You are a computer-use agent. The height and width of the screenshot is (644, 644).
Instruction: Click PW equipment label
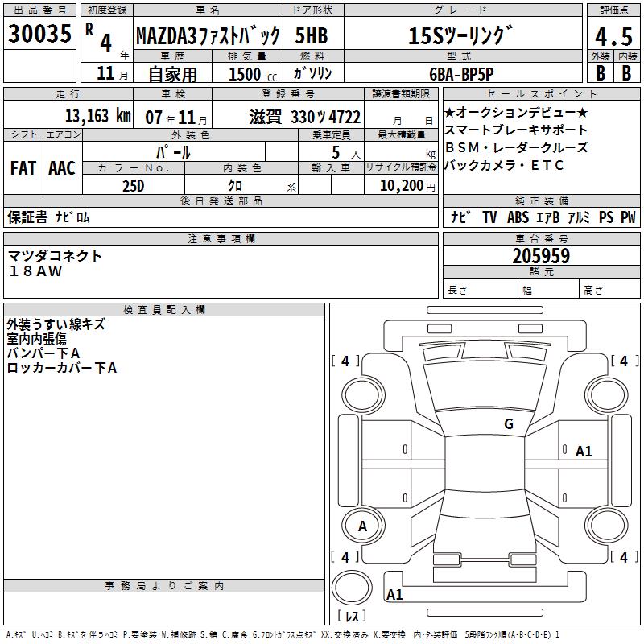628,217
